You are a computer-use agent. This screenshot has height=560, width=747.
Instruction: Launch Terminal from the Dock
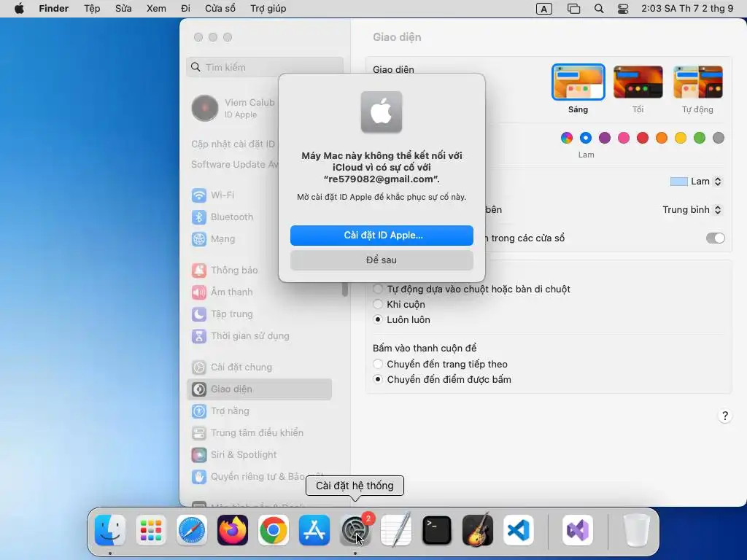tap(437, 531)
